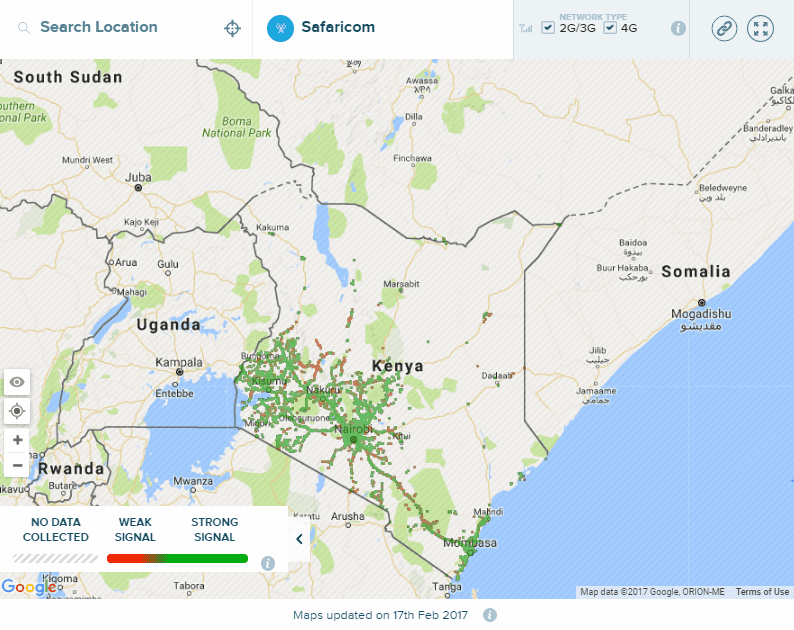
Task: Toggle the 2G/3G network checkbox
Action: [x=548, y=27]
